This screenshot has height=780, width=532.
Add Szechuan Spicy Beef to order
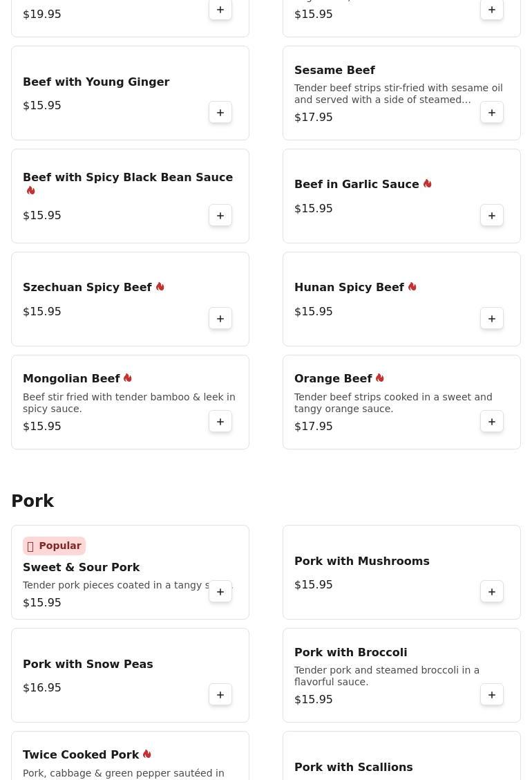click(220, 319)
